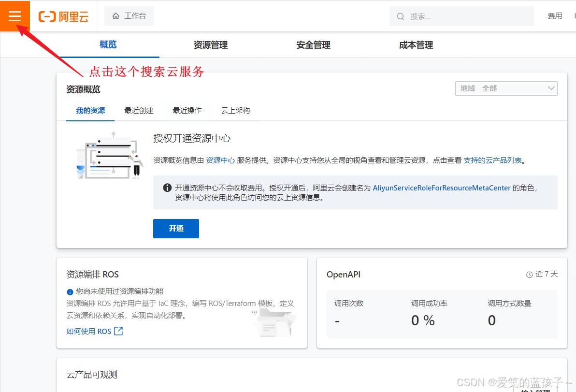Click the blue 开通 button

[x=176, y=228]
